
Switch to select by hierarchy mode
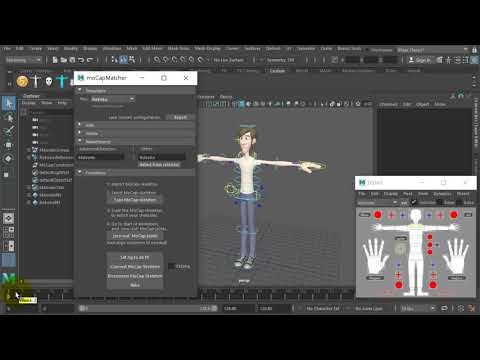tap(114, 60)
